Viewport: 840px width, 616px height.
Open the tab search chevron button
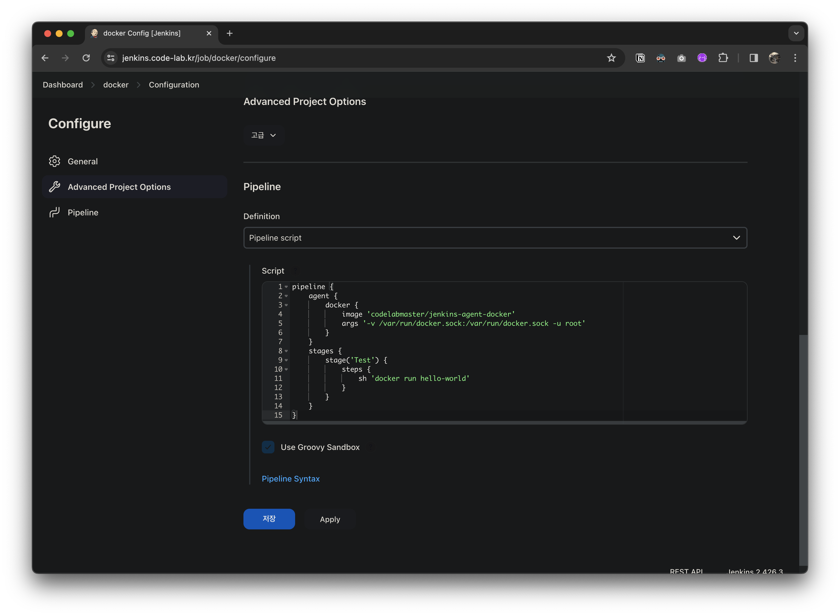click(796, 33)
